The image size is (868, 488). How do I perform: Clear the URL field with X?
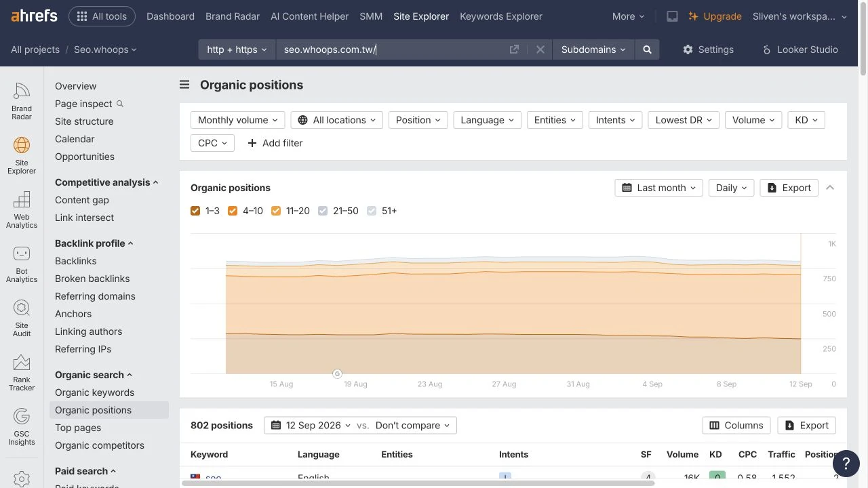(540, 49)
